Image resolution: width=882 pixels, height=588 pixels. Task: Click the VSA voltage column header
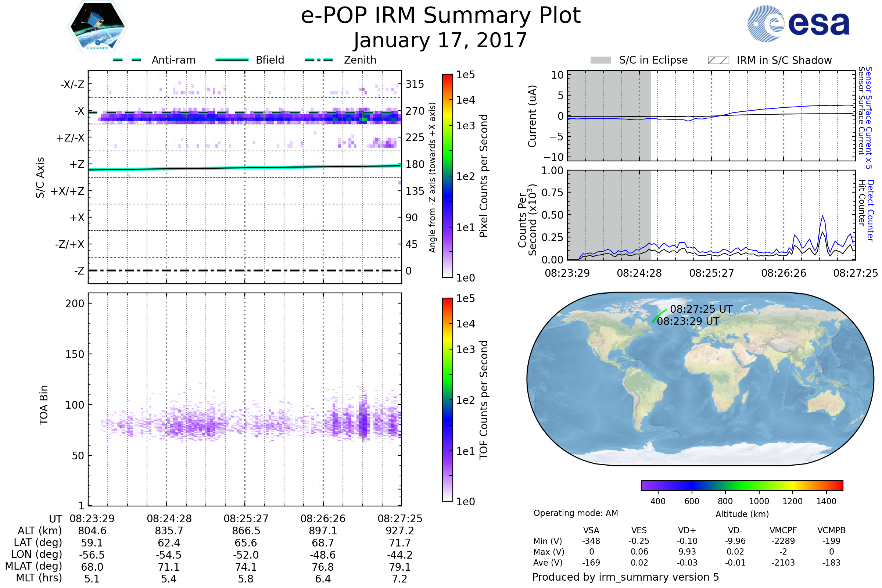591,530
